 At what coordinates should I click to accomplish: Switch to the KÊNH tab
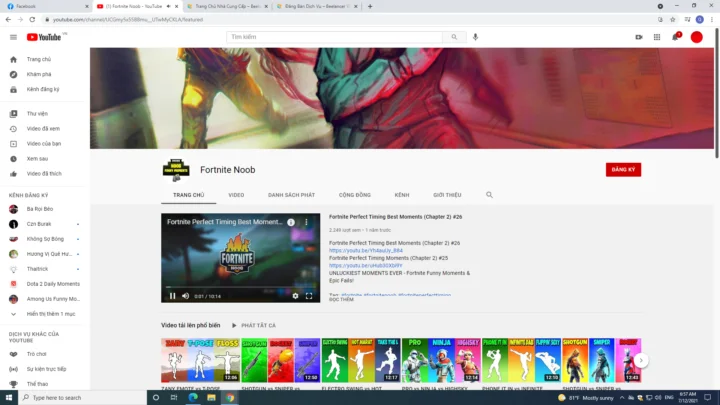402,195
